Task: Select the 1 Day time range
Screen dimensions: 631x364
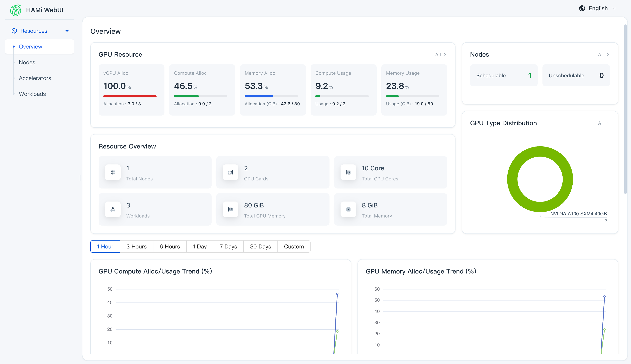Action: click(x=200, y=246)
